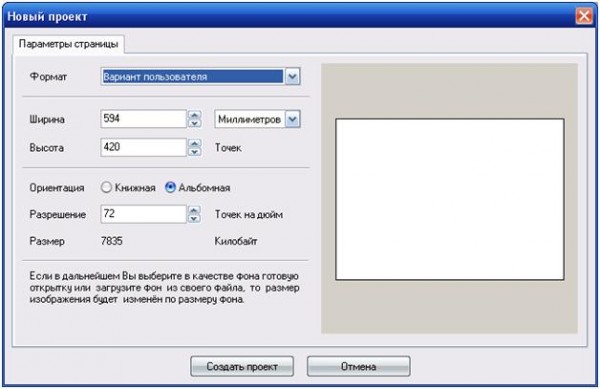Click the Точек на дюйм label
600x389 pixels.
(x=249, y=214)
